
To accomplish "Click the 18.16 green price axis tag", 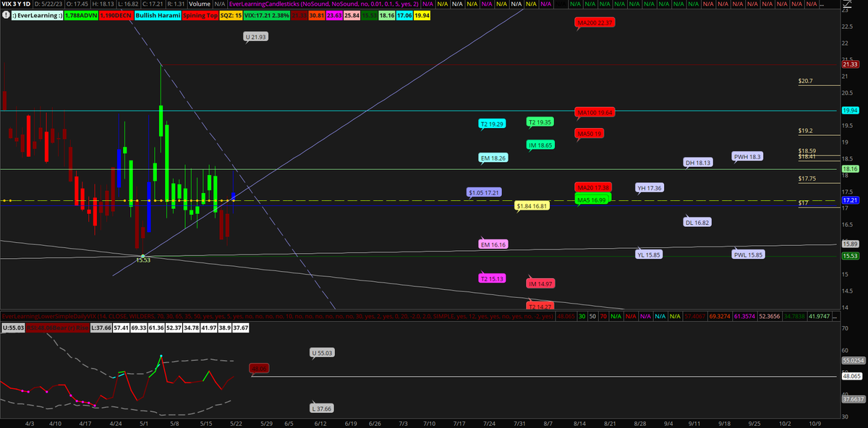I will click(x=851, y=169).
